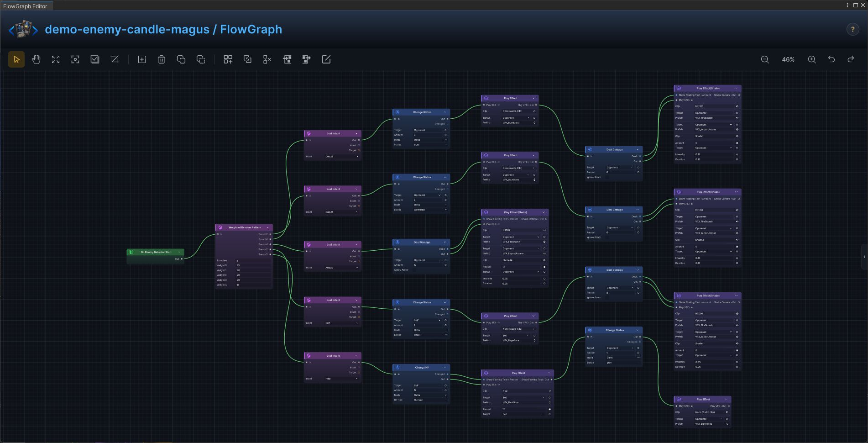Image resolution: width=868 pixels, height=443 pixels.
Task: Click the crop tool icon
Action: 115,59
